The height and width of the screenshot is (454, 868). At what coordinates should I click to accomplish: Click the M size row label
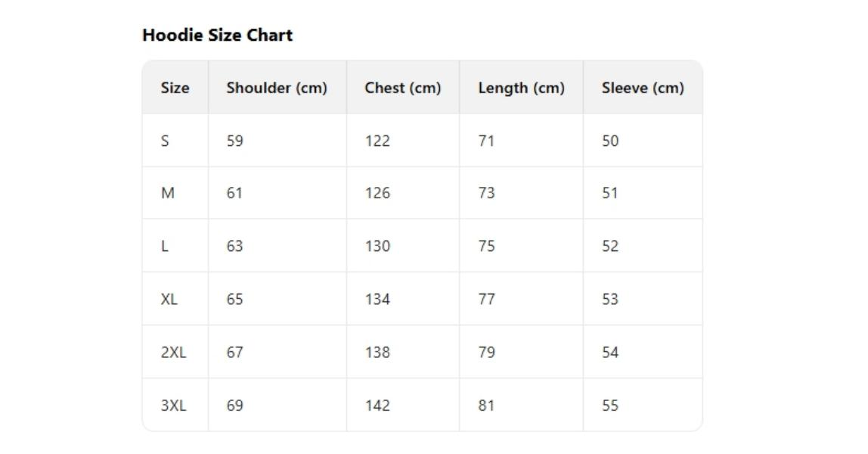[167, 193]
